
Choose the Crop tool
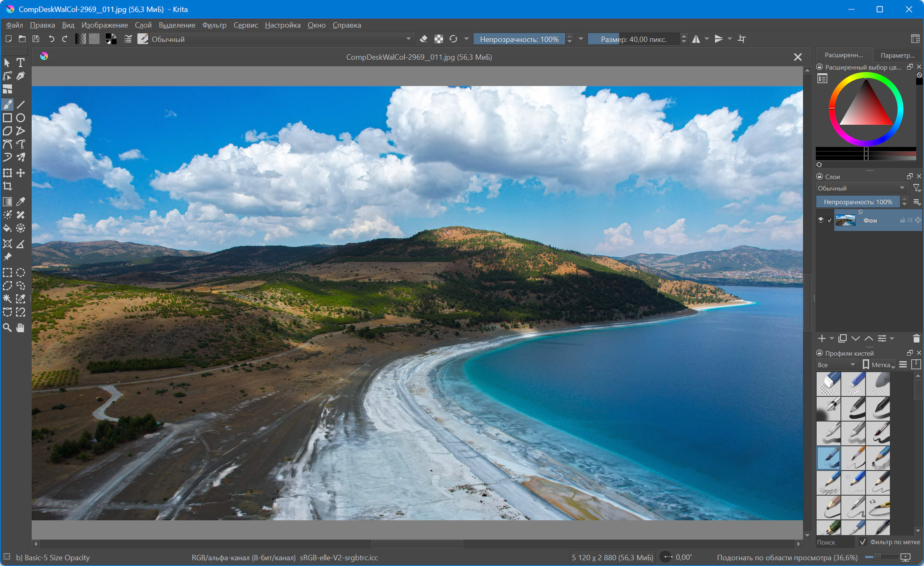tap(7, 186)
